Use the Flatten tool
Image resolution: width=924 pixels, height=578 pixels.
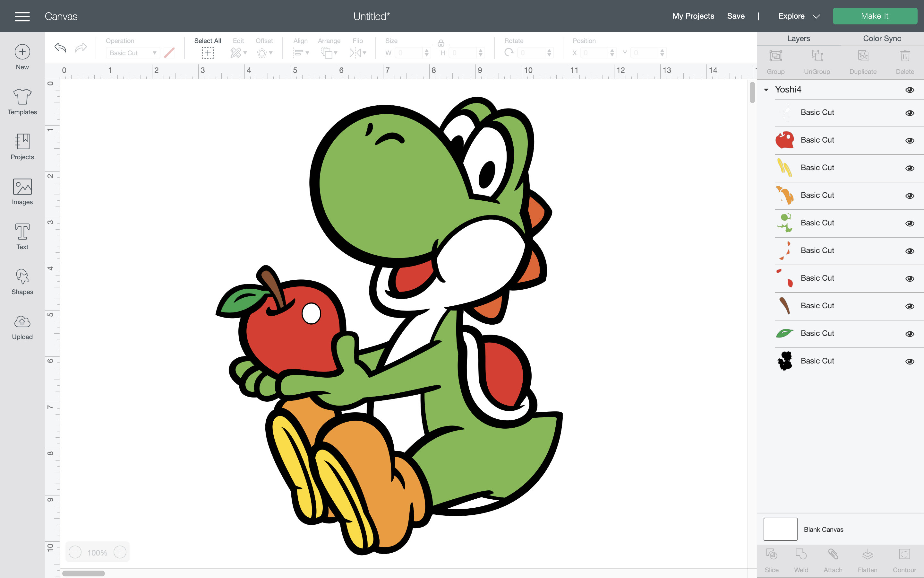868,560
